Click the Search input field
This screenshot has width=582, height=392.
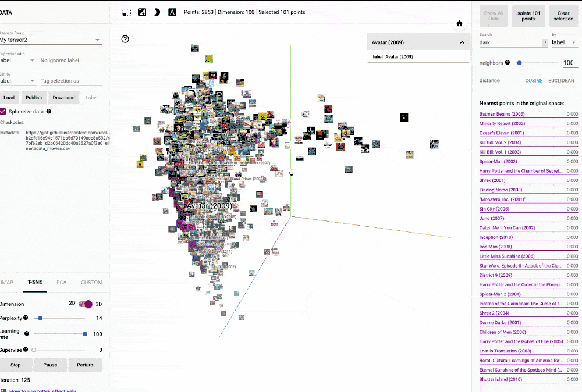(x=510, y=42)
